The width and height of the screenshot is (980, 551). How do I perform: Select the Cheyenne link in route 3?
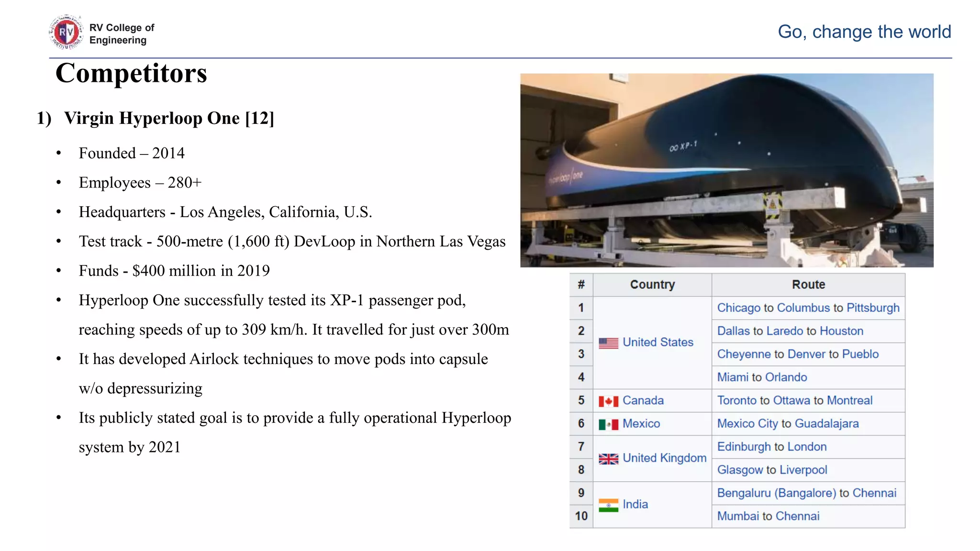coord(744,354)
